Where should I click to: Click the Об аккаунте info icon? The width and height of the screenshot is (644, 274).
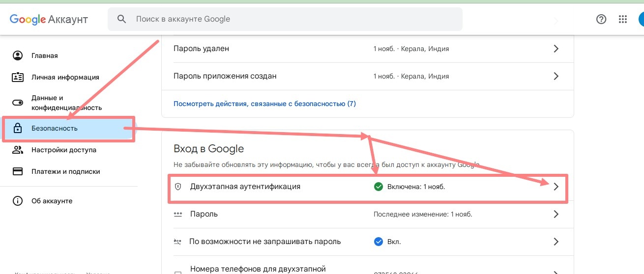(x=18, y=201)
